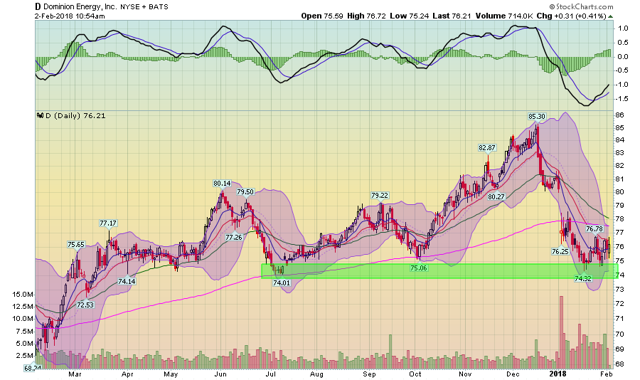The width and height of the screenshot is (640, 380).
Task: Click the "Oct" month axis label
Action: 415,374
